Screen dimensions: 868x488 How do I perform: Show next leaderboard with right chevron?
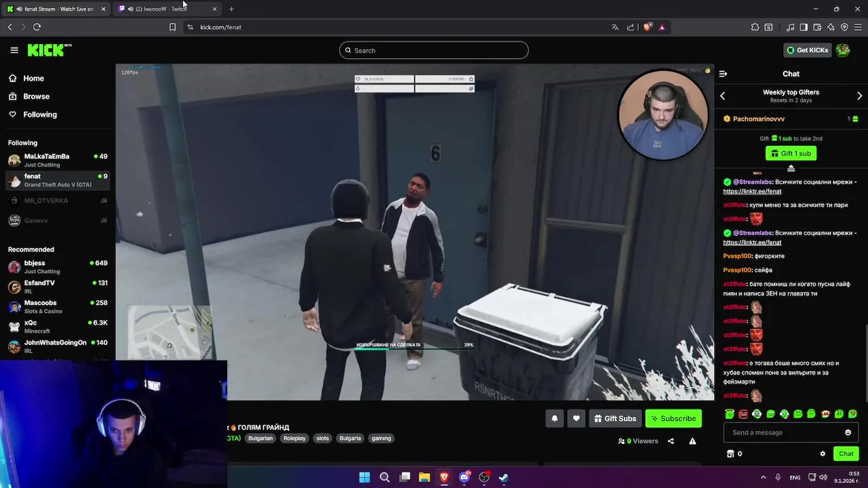click(x=859, y=96)
